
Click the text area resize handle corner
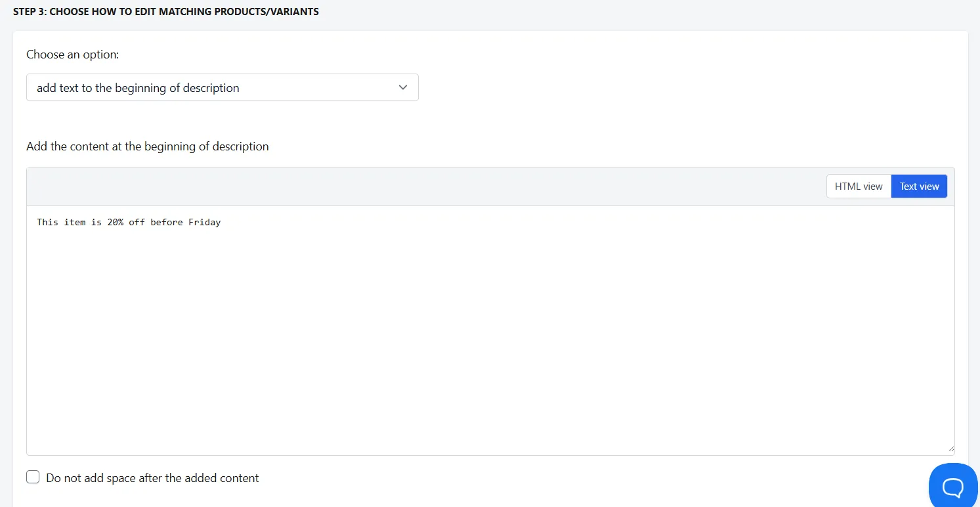pos(950,449)
